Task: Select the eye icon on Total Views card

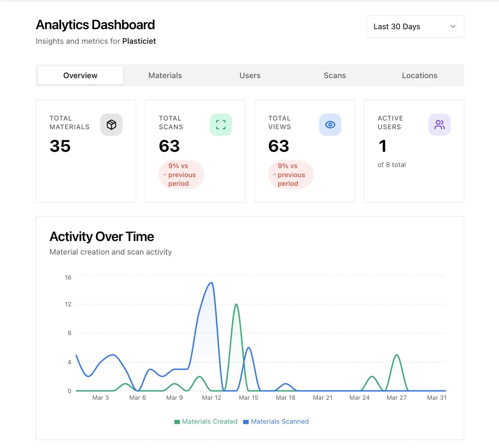Action: (x=330, y=125)
